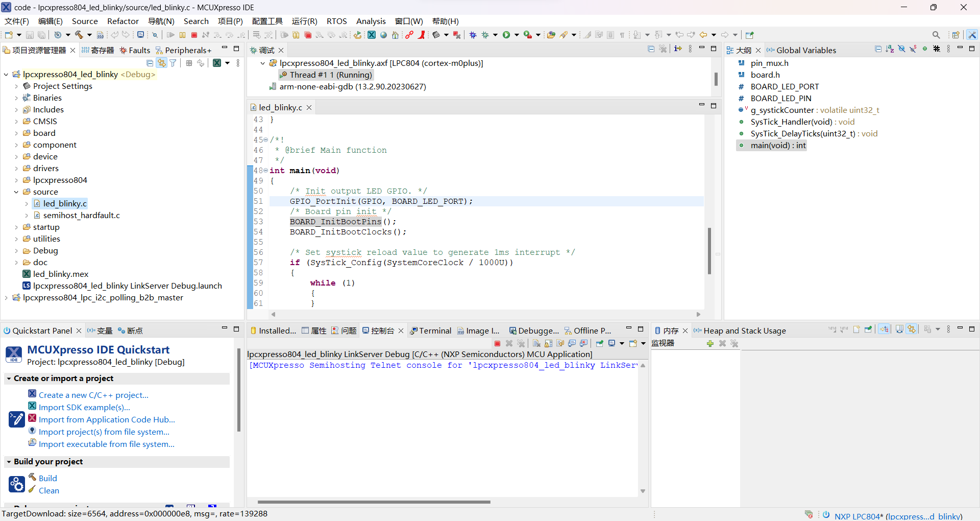Open the MCUXpresso X toolbar icon
The image size is (980, 521).
[372, 35]
